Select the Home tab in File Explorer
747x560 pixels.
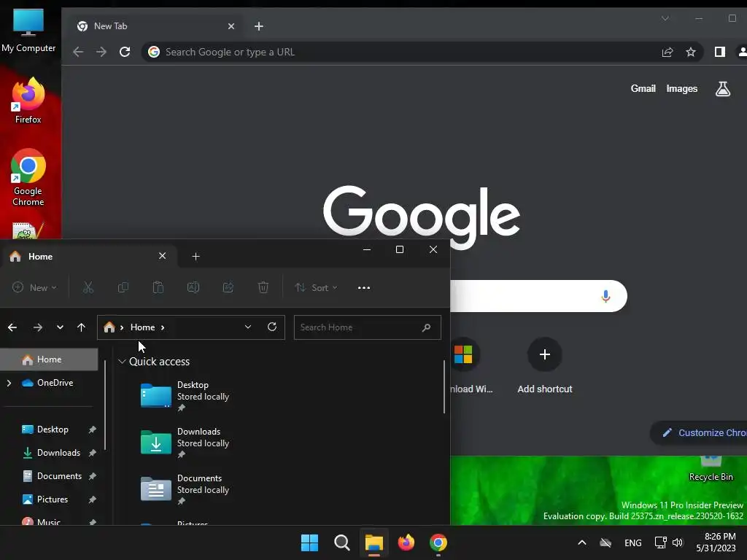tap(89, 256)
